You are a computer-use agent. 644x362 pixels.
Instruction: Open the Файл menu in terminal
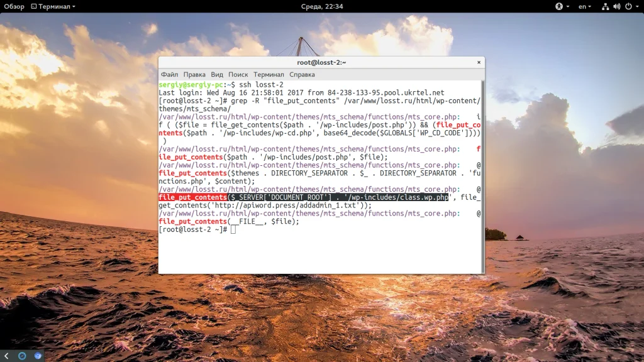(169, 75)
